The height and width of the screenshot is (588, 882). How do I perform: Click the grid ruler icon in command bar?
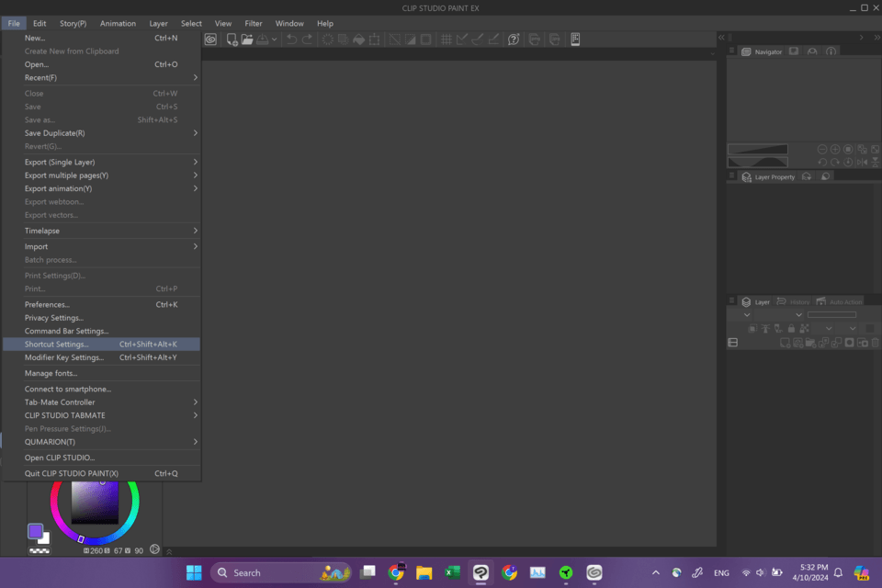coord(447,40)
